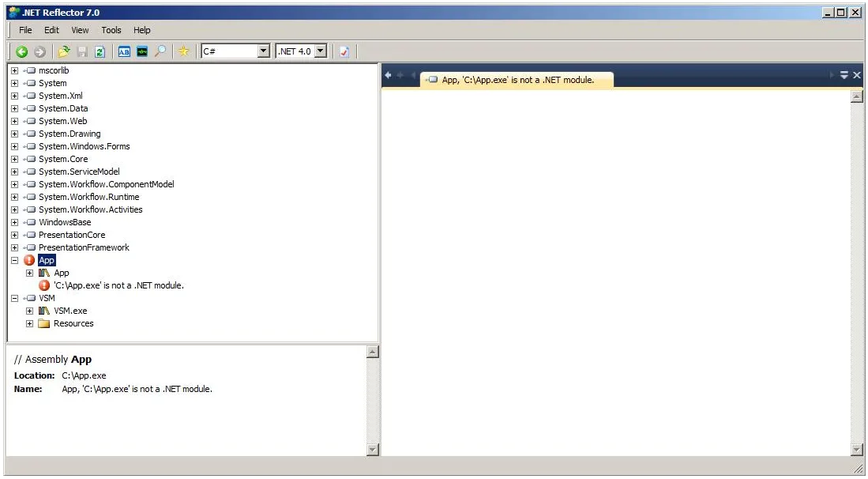Close the document tab pane
The height and width of the screenshot is (479, 868).
(x=857, y=75)
